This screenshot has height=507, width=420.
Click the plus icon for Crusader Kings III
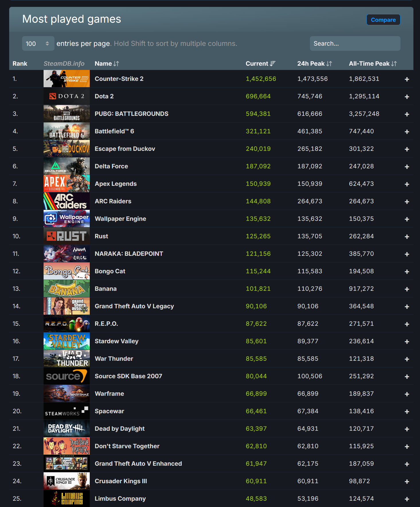(x=407, y=481)
